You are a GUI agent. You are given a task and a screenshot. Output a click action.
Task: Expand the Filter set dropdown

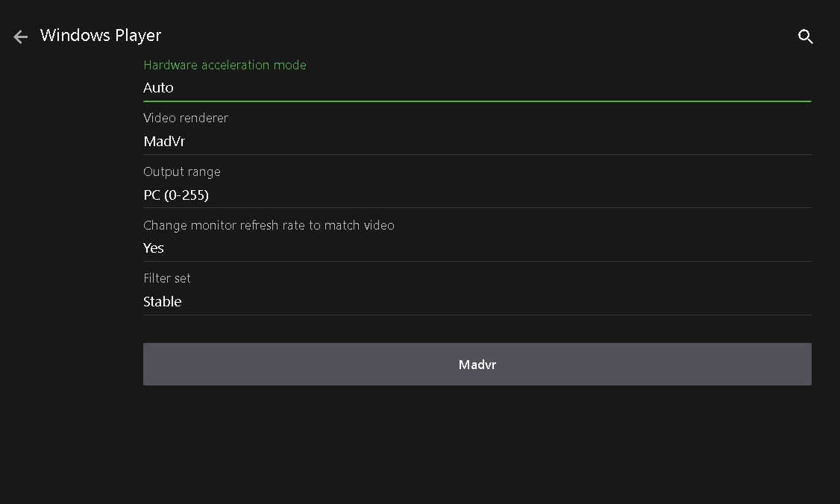[x=477, y=302]
